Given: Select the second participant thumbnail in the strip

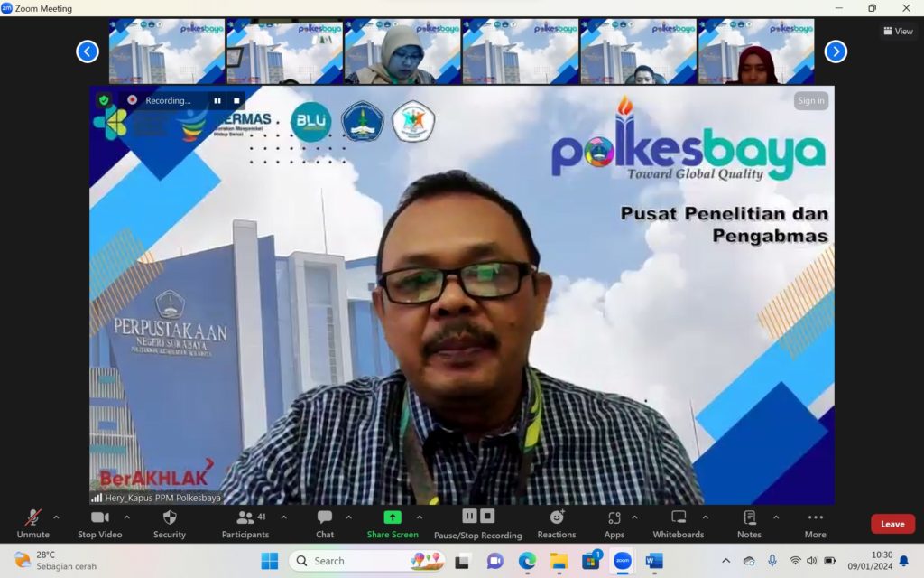Looking at the screenshot, I should pos(284,51).
